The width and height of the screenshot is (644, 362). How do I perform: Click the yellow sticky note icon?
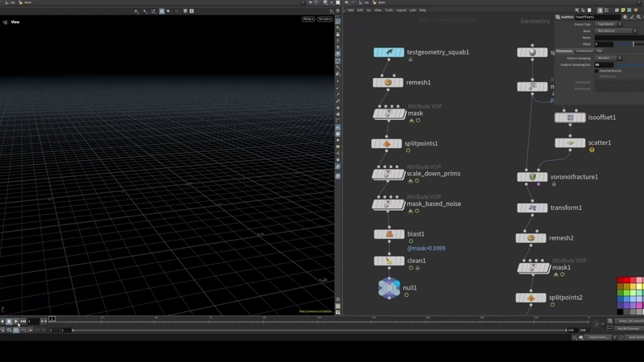[623, 10]
